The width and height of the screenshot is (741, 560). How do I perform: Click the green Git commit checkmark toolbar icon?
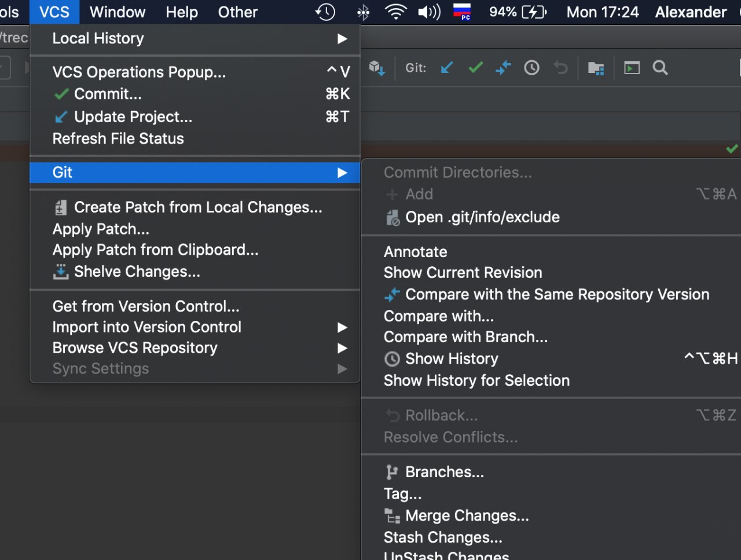tap(476, 68)
